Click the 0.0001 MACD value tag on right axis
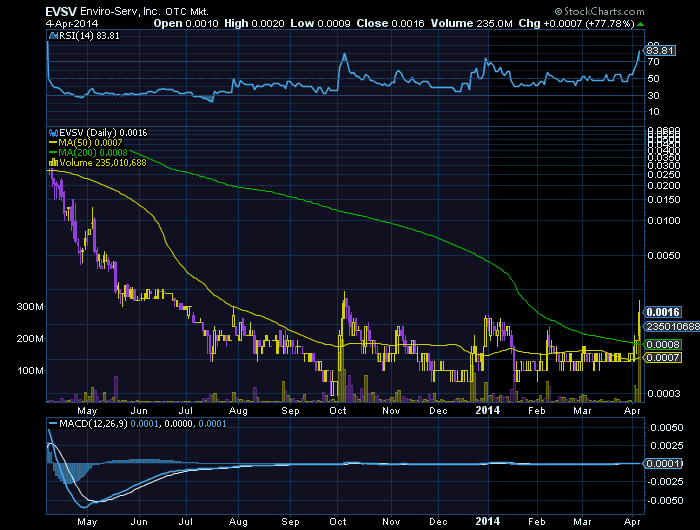The image size is (700, 530). 663,463
